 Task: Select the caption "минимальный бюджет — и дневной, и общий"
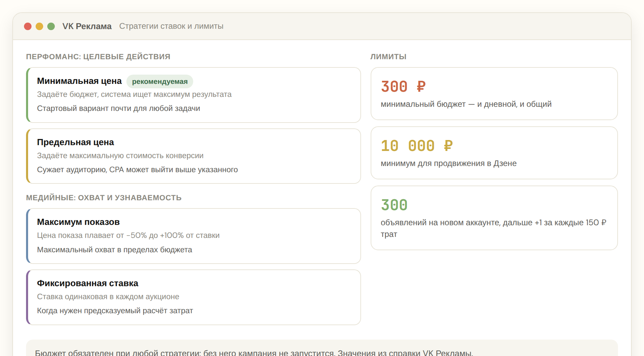[x=466, y=104]
